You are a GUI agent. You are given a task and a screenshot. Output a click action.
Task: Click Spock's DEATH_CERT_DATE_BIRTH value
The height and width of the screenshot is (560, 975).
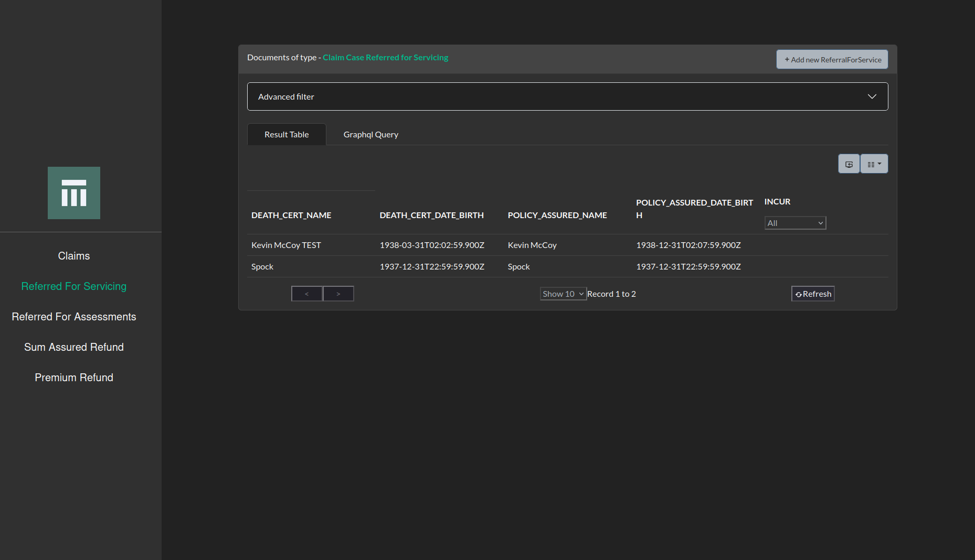432,266
